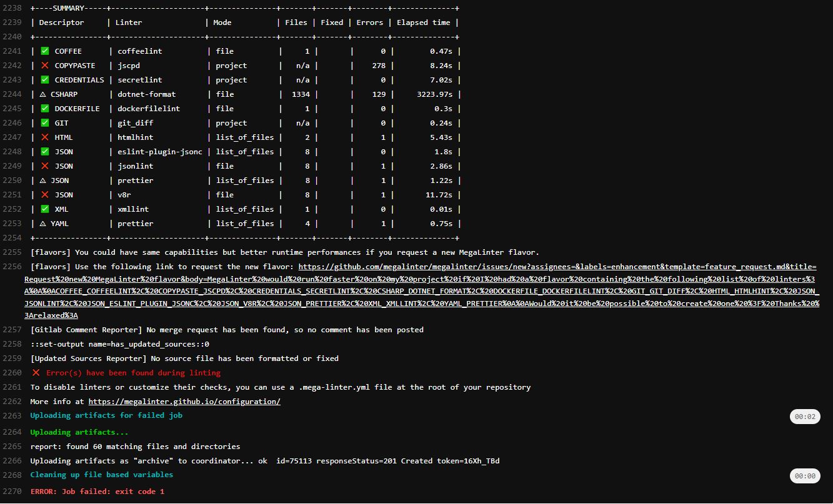Click line number 2260 in the log
Screen dimensions: 833x504
[x=14, y=372]
